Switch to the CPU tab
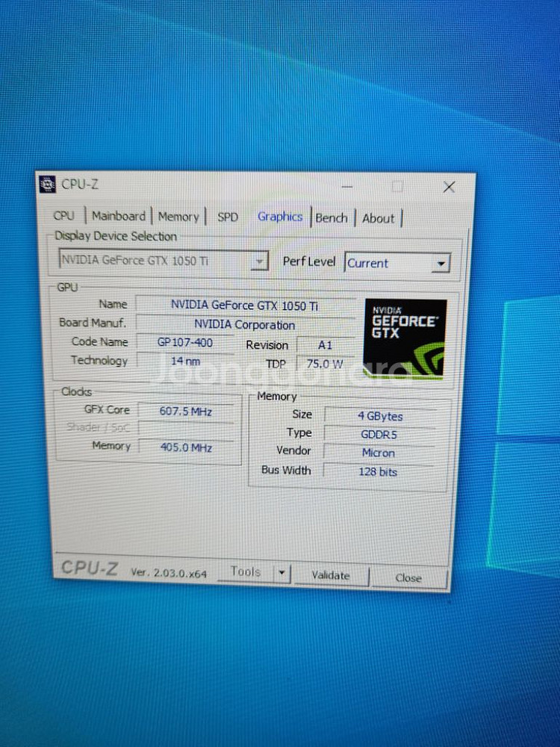Viewport: 560px width, 747px height. click(63, 215)
